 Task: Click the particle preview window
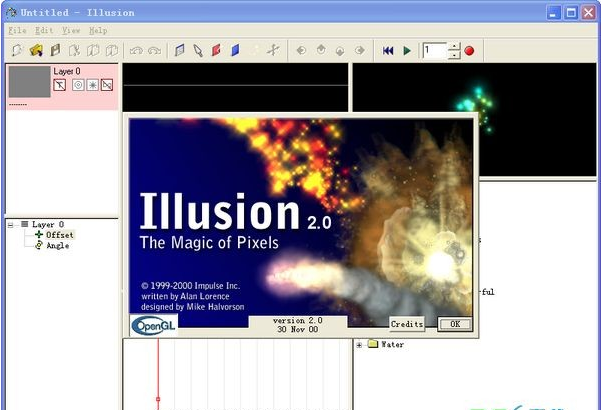coord(475,120)
